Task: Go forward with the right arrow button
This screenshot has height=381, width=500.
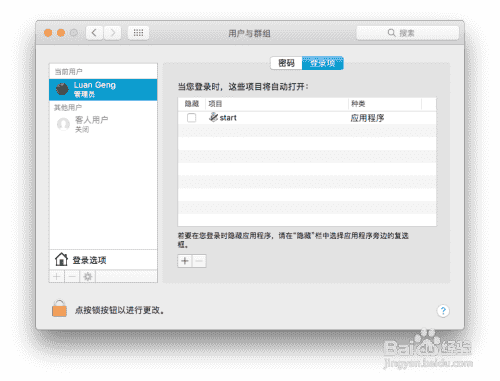Action: click(112, 33)
